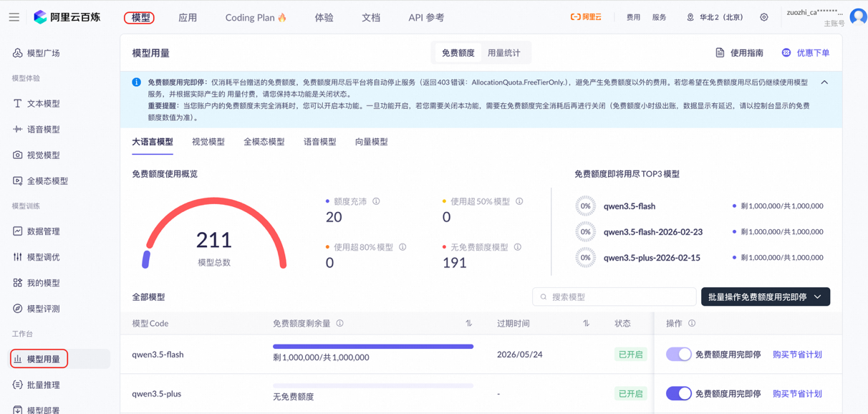This screenshot has width=868, height=414.
Task: Click qwen3.5-flash-2026-02-23 in TOP3 list
Action: coord(653,232)
